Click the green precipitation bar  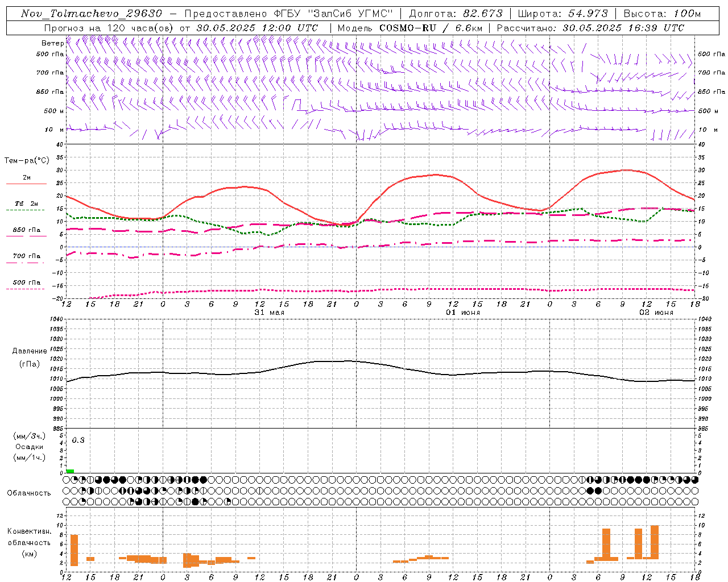tap(70, 471)
